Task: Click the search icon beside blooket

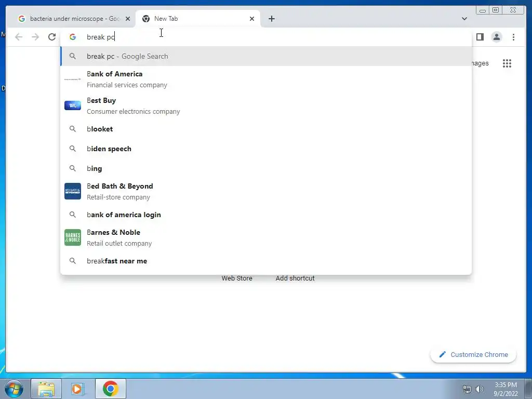Action: point(73,129)
